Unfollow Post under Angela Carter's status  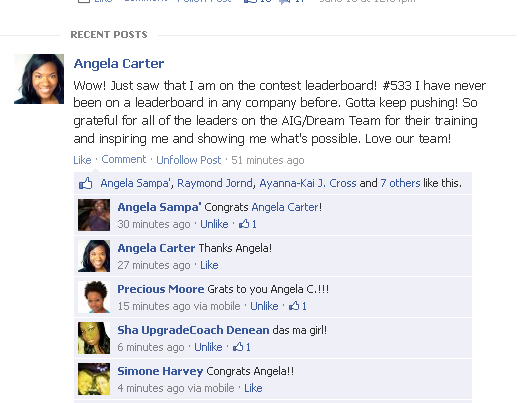(x=189, y=160)
